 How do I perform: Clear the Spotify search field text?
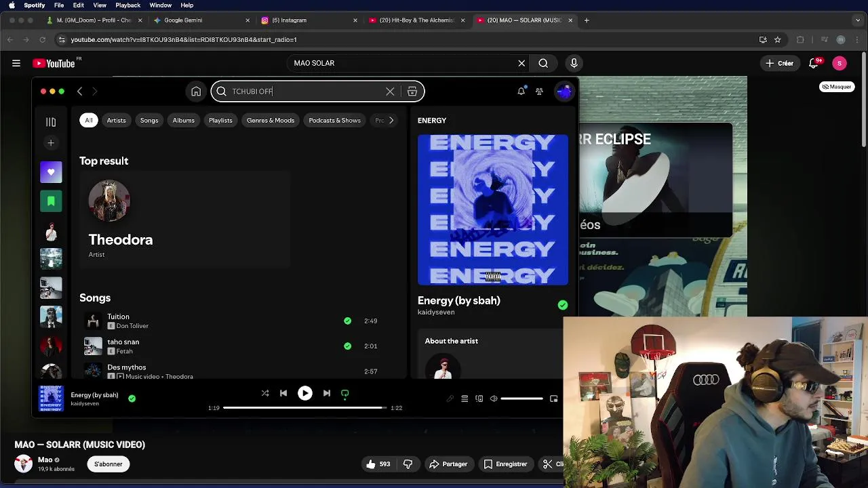[390, 91]
